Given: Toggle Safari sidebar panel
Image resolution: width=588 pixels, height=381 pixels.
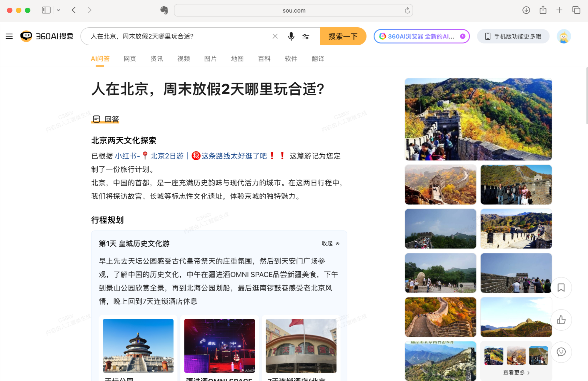Looking at the screenshot, I should coord(46,10).
